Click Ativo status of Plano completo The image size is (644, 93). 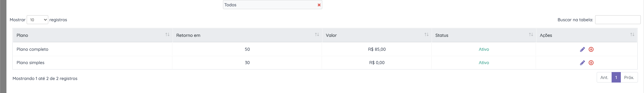click(x=484, y=50)
